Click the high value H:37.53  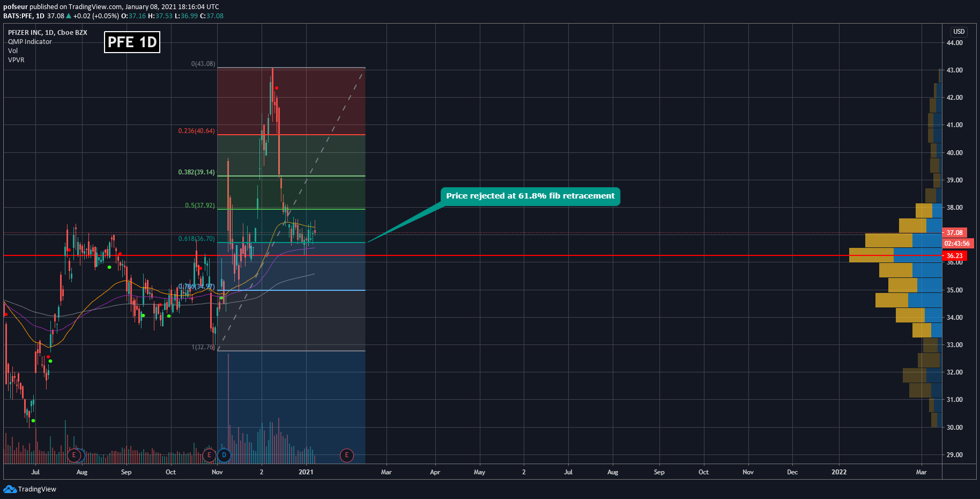(160, 16)
